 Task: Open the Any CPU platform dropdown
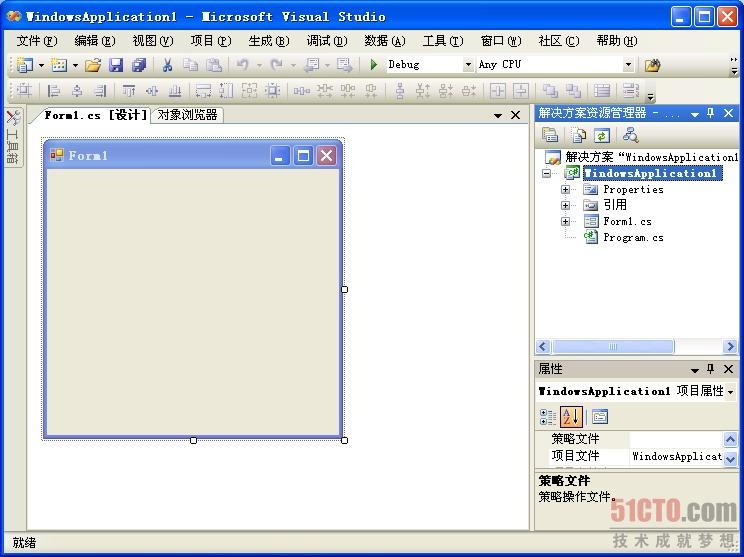click(x=628, y=65)
